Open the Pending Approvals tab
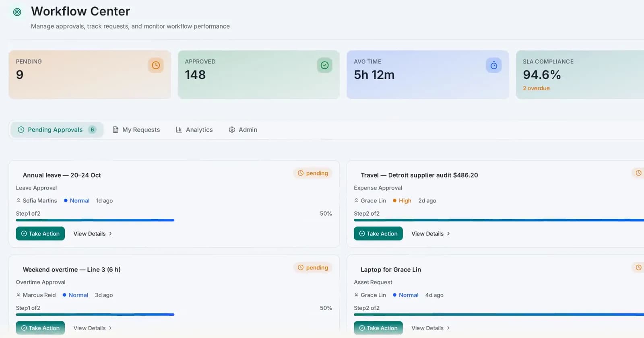The image size is (644, 338). [x=57, y=130]
